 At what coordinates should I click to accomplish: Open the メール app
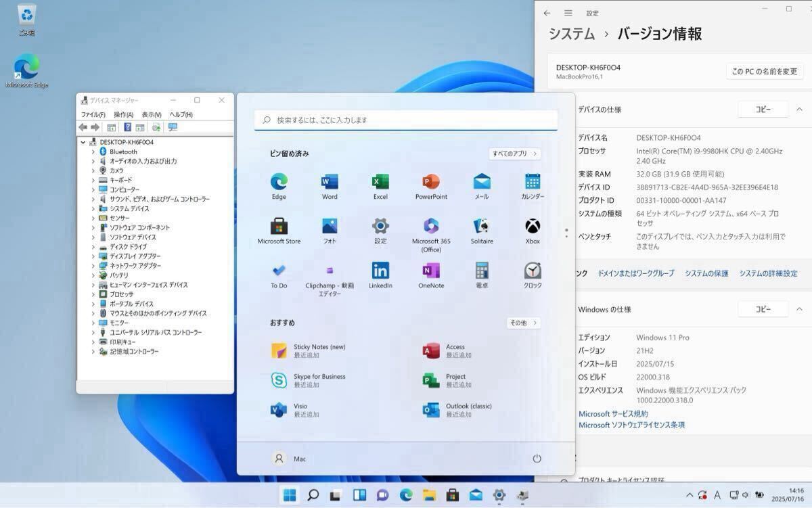(x=482, y=187)
